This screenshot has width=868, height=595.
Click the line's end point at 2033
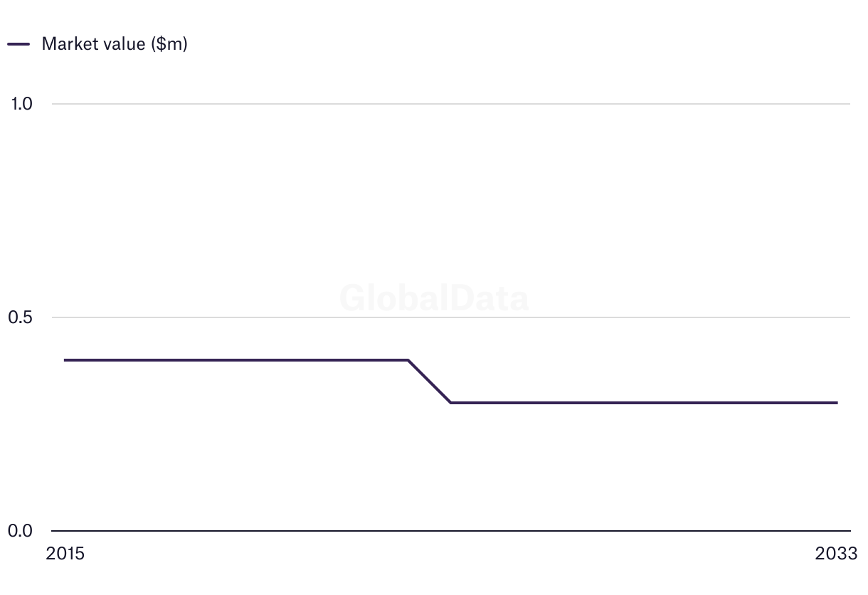[837, 403]
